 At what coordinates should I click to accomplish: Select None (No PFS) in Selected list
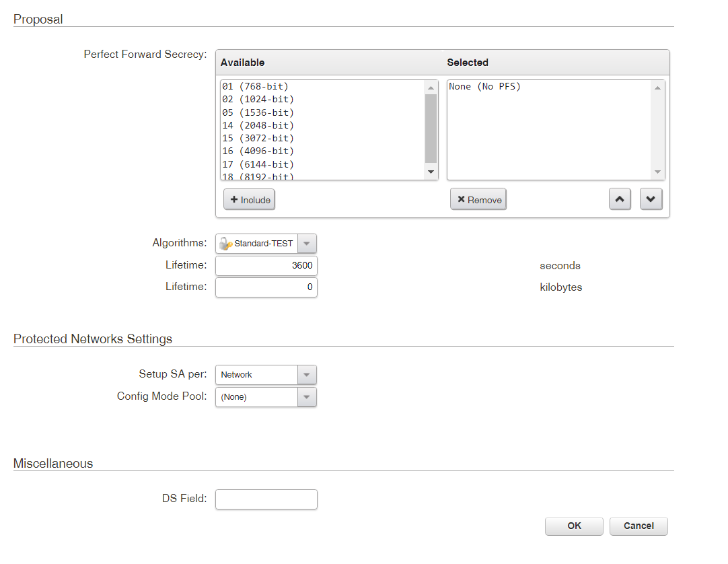coord(485,87)
